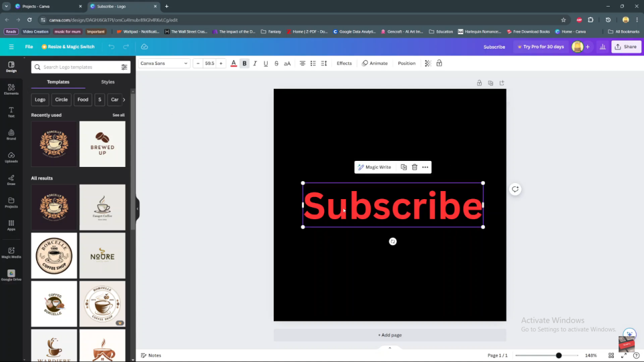Toggle Italic formatting
The width and height of the screenshot is (644, 362).
tap(255, 63)
